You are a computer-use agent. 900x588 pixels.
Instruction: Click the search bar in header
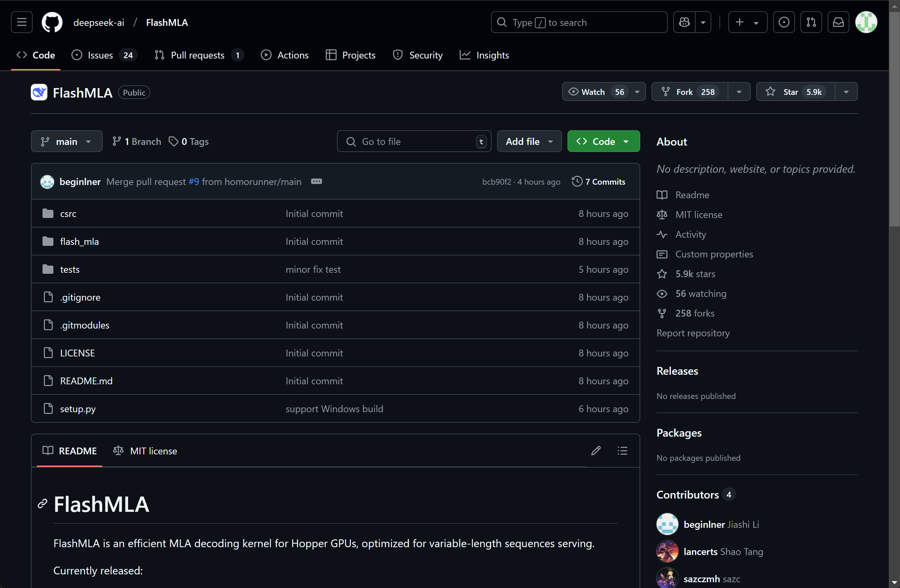(579, 22)
